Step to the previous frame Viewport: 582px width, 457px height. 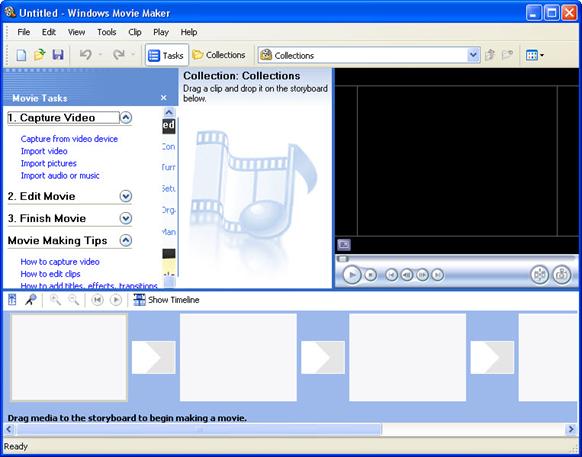pyautogui.click(x=407, y=275)
